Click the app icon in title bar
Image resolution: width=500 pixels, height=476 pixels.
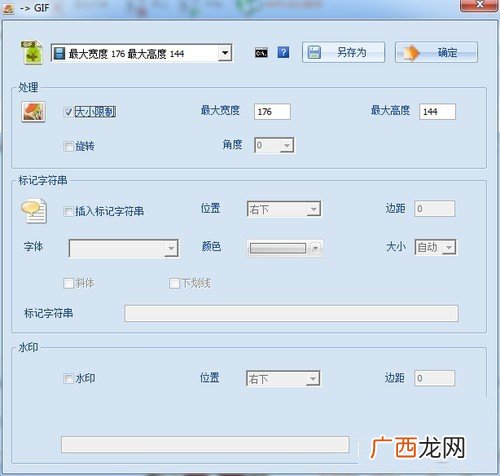(x=8, y=8)
